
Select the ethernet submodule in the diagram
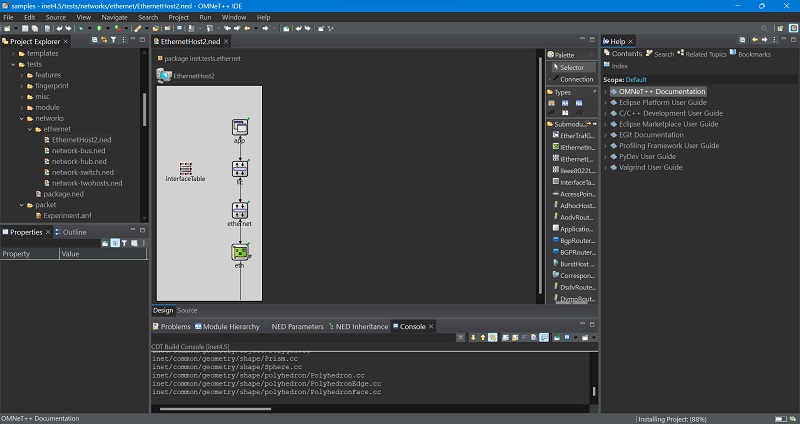coord(240,210)
